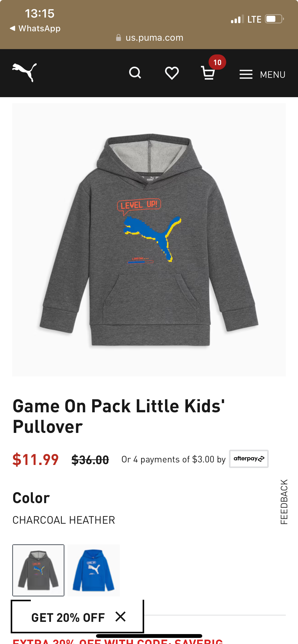
Task: Tap the Game On Pack product title
Action: point(119,416)
